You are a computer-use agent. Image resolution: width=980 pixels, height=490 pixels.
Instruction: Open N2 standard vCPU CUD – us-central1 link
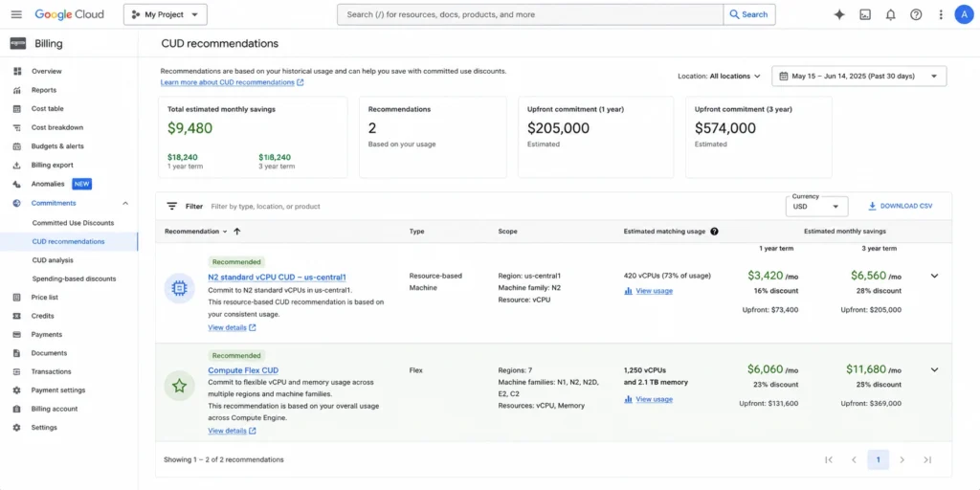coord(277,277)
